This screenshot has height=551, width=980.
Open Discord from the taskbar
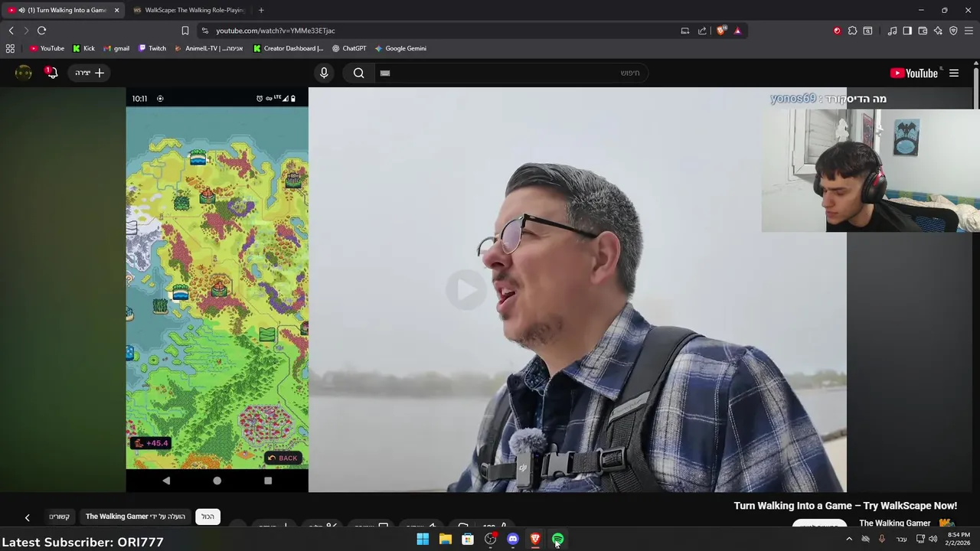pos(513,540)
